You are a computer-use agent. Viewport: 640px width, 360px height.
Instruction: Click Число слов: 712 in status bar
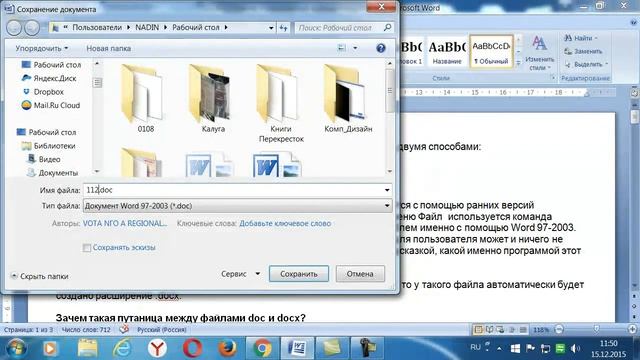click(86, 329)
